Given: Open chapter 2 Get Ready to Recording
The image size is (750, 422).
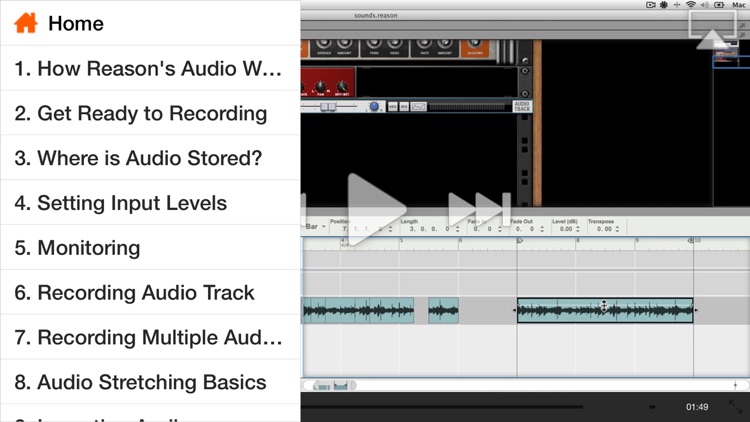Looking at the screenshot, I should tap(150, 113).
